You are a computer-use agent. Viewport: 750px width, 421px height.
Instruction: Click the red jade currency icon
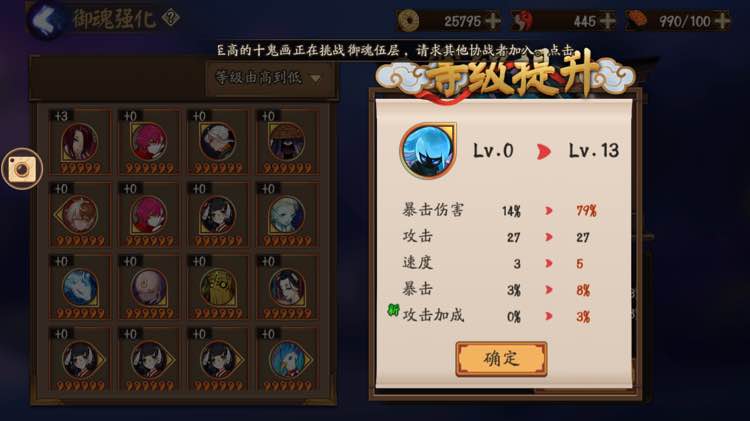coord(523,21)
